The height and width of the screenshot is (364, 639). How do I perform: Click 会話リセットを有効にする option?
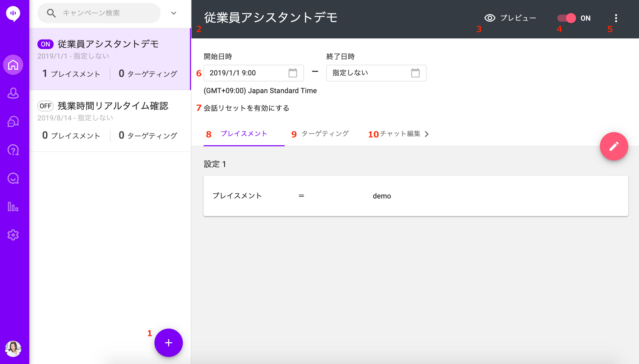point(246,108)
